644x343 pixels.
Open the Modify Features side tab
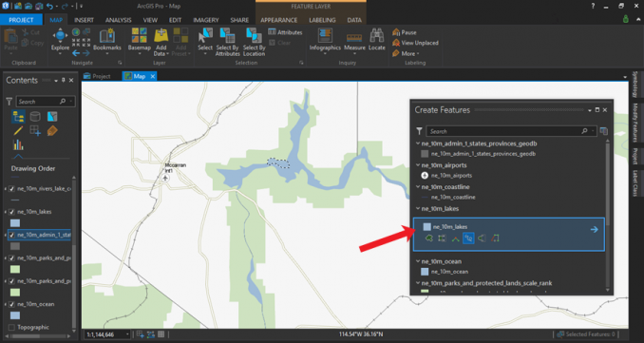coord(635,122)
